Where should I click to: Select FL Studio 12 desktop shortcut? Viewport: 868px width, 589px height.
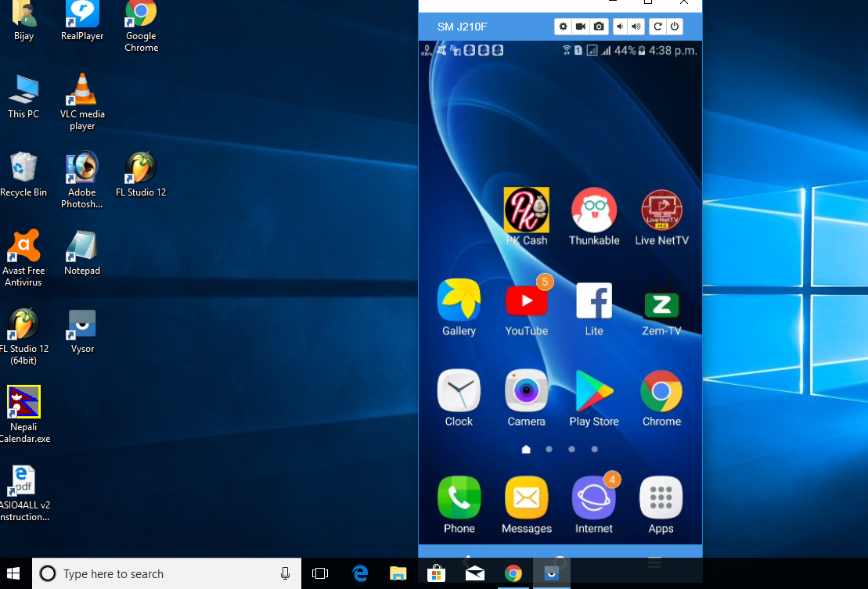click(141, 174)
